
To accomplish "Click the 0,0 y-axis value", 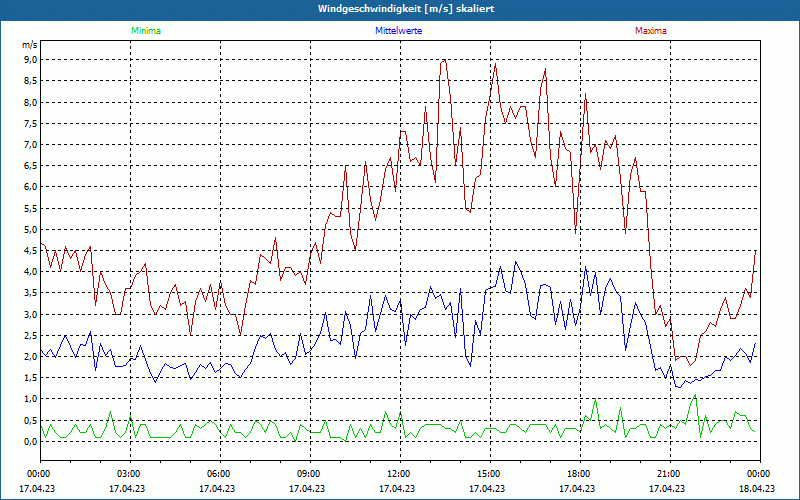I will pos(31,442).
